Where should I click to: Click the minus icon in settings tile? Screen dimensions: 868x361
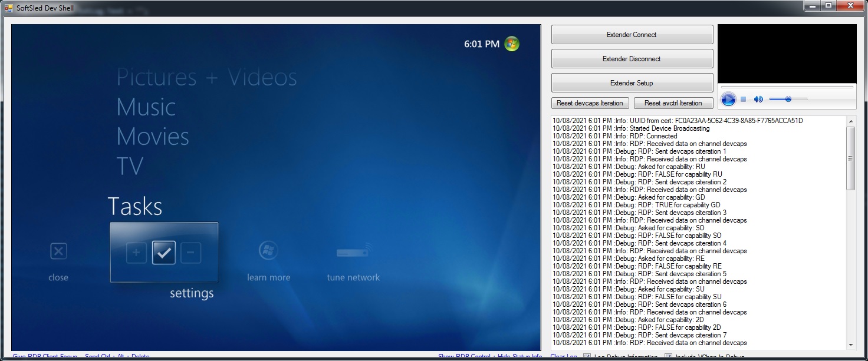190,253
